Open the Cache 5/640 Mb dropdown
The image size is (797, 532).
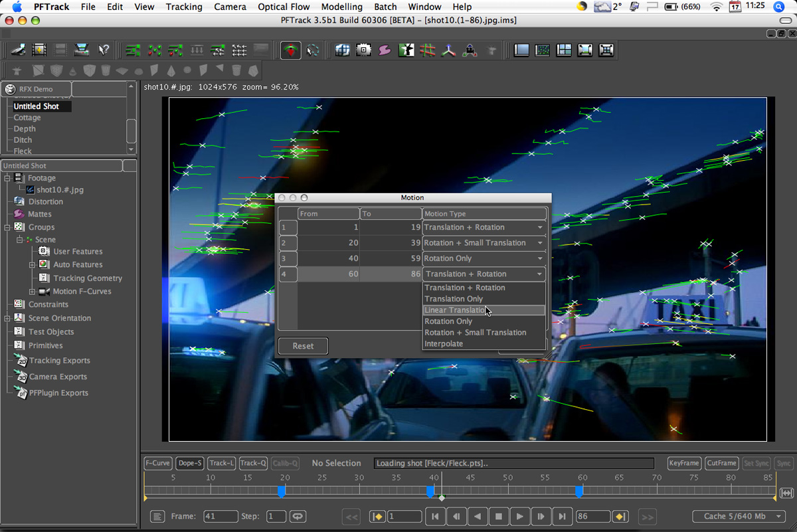coord(739,516)
